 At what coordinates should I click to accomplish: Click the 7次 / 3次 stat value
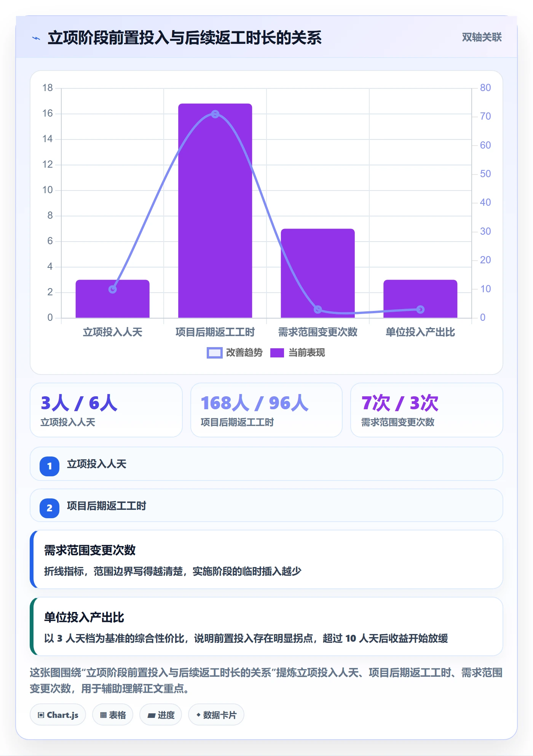click(400, 403)
